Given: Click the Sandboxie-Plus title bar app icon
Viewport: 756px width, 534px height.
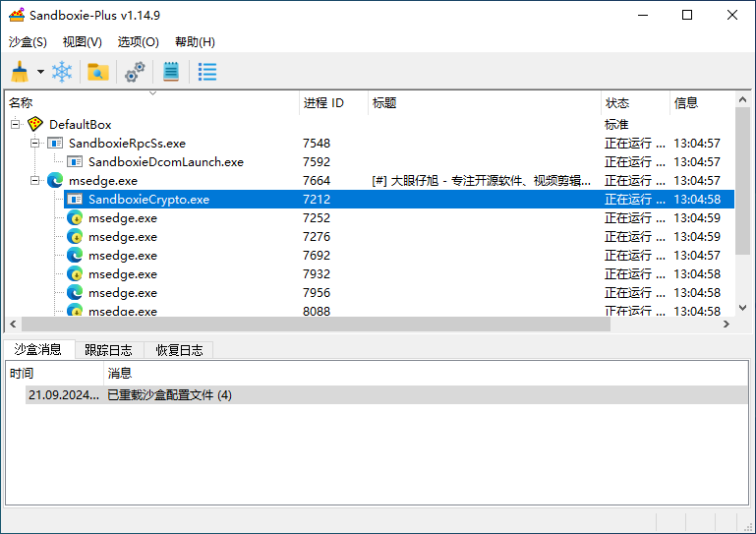Looking at the screenshot, I should pyautogui.click(x=17, y=15).
